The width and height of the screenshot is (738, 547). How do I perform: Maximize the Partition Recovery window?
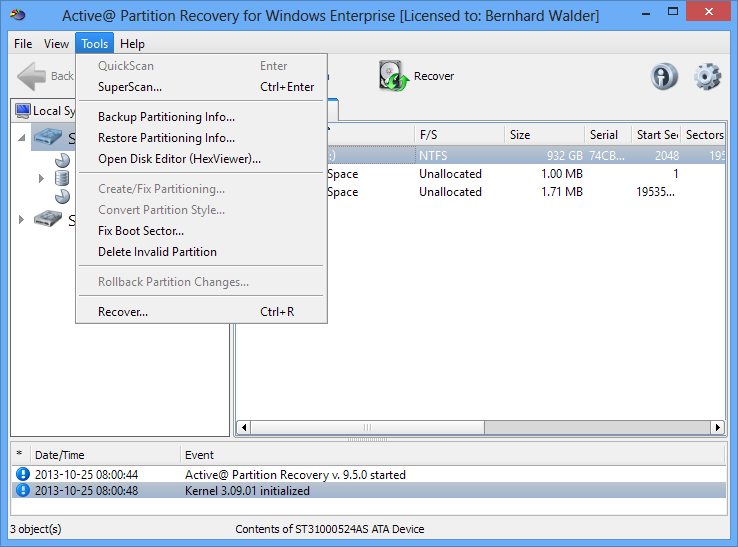pyautogui.click(x=673, y=13)
